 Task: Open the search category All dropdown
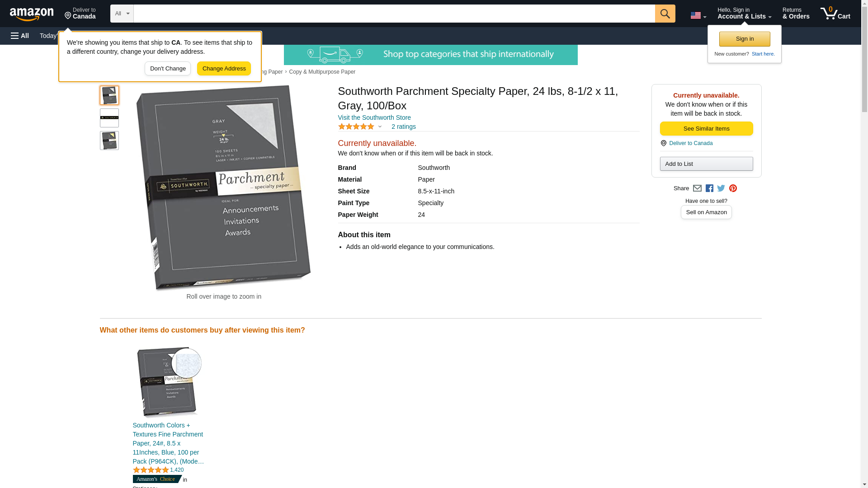pyautogui.click(x=122, y=14)
